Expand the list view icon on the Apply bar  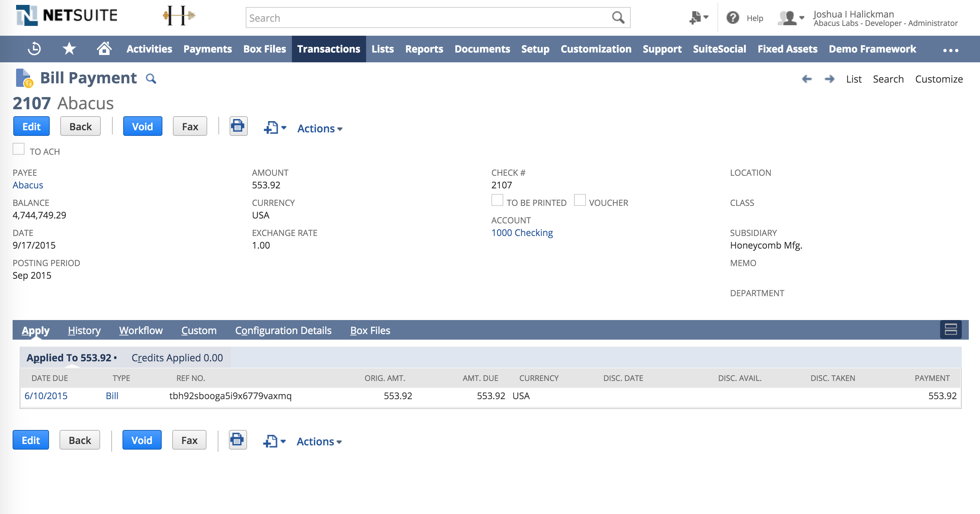(951, 330)
